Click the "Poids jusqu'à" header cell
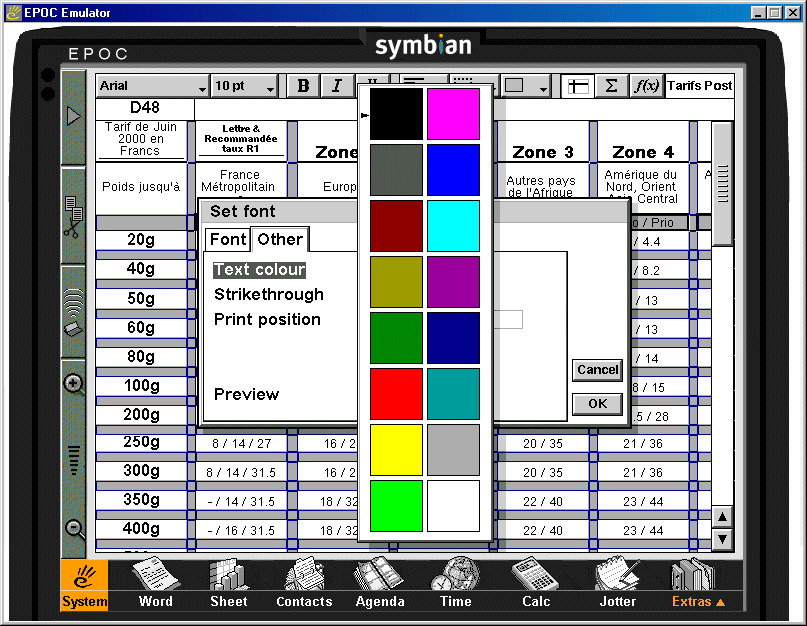Image resolution: width=807 pixels, height=626 pixels. 141,188
